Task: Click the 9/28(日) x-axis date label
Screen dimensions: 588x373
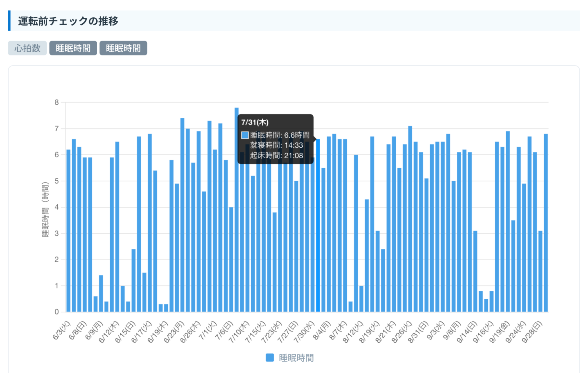Action: [532, 332]
